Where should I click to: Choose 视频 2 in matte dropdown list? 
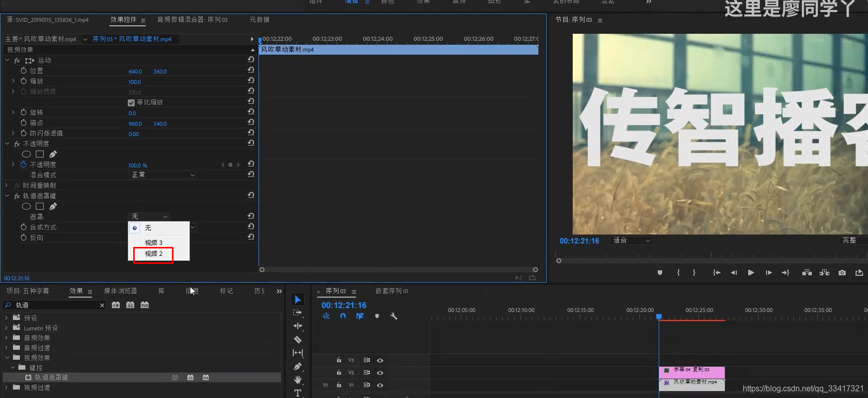154,254
